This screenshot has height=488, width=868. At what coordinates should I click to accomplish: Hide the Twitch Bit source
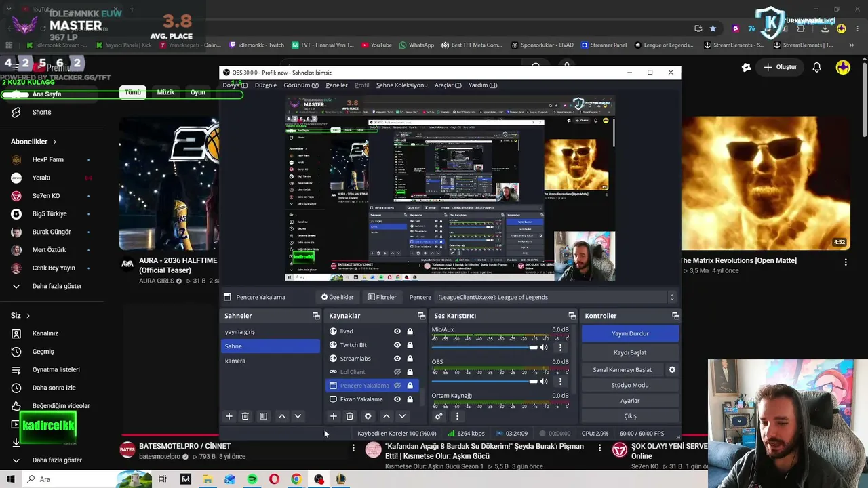tap(397, 345)
